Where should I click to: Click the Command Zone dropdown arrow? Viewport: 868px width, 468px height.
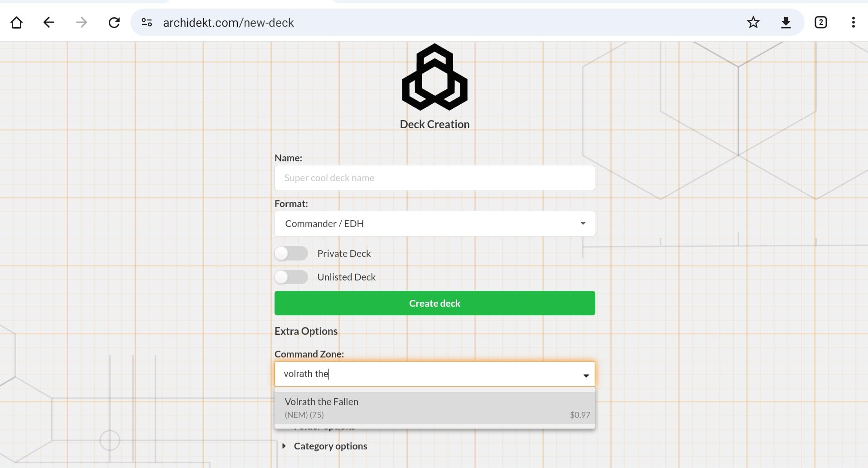click(586, 375)
